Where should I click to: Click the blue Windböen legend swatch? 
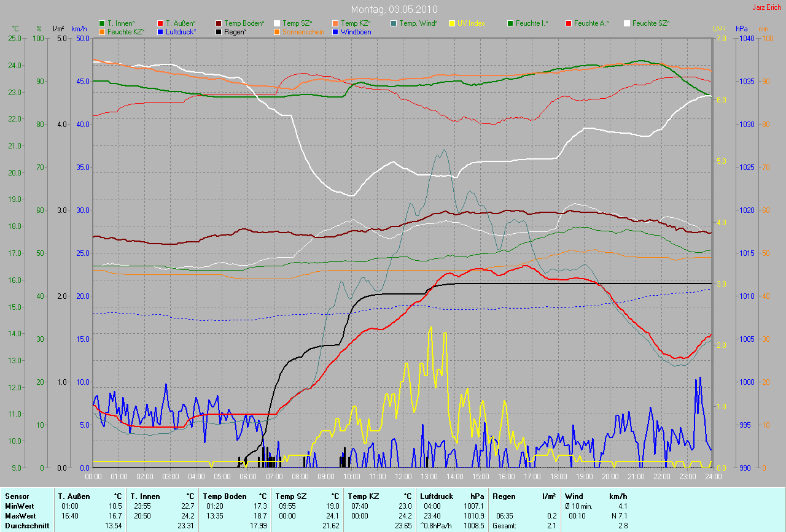[335, 31]
